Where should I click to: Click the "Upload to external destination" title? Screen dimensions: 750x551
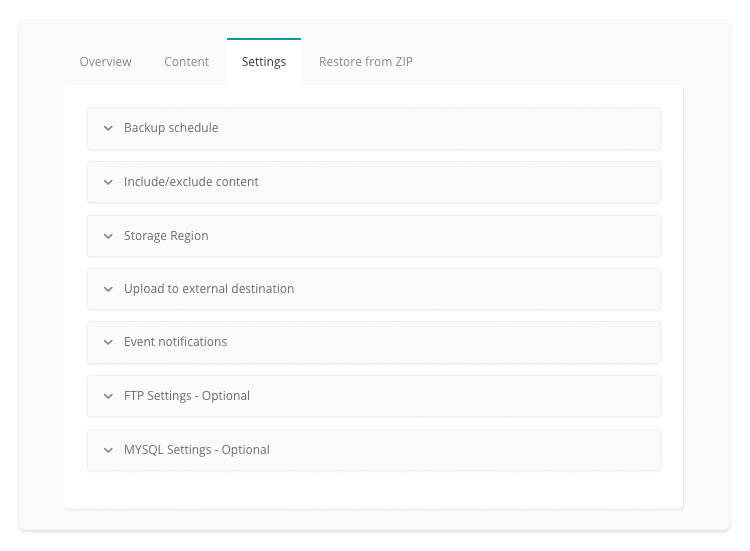(209, 289)
